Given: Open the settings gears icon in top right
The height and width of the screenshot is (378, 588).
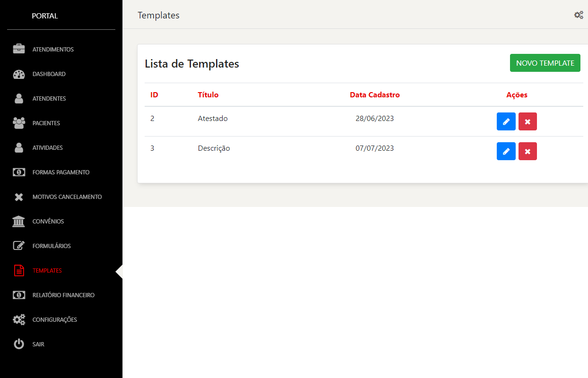Looking at the screenshot, I should coord(579,15).
